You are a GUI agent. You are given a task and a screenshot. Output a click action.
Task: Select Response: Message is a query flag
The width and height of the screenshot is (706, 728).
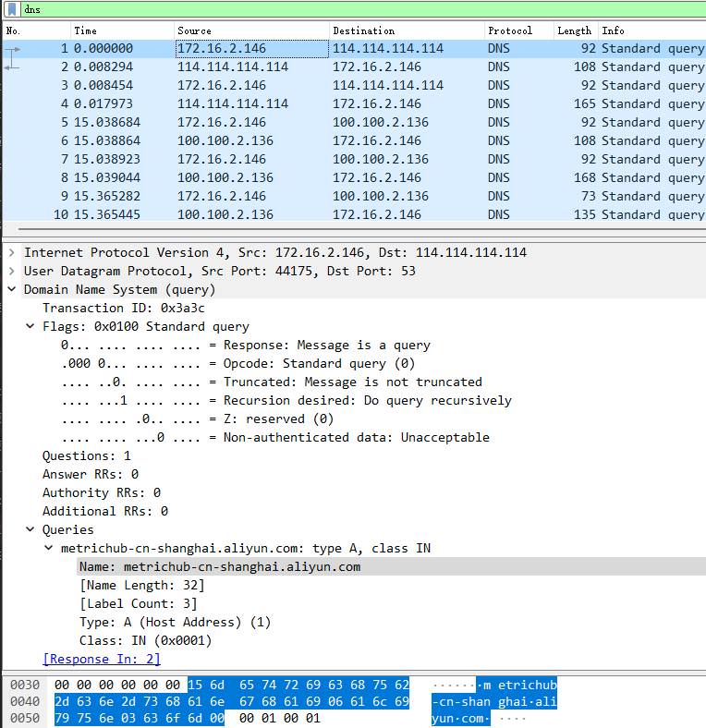(x=245, y=346)
